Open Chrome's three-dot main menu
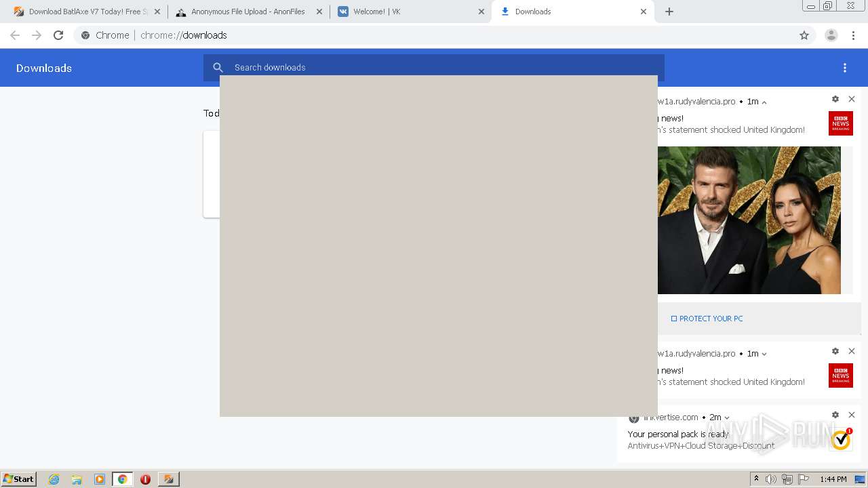Screen dimensions: 868x488 tap(853, 35)
